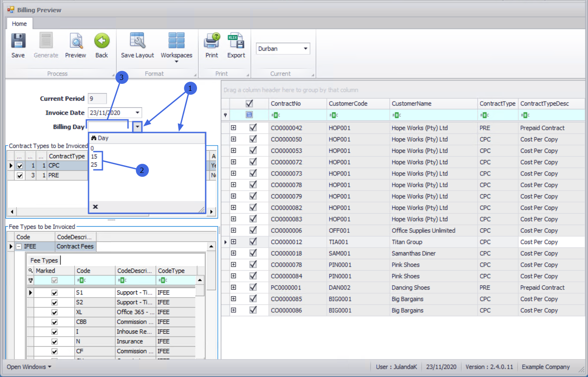Toggle the Marked checkbox for fee CBB
This screenshot has height=377, width=588.
point(54,322)
